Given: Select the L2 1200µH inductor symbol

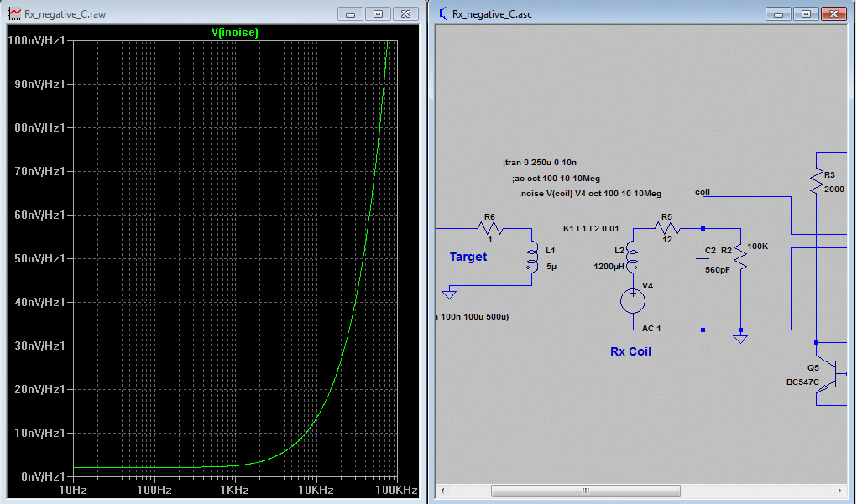Looking at the screenshot, I should 633,257.
